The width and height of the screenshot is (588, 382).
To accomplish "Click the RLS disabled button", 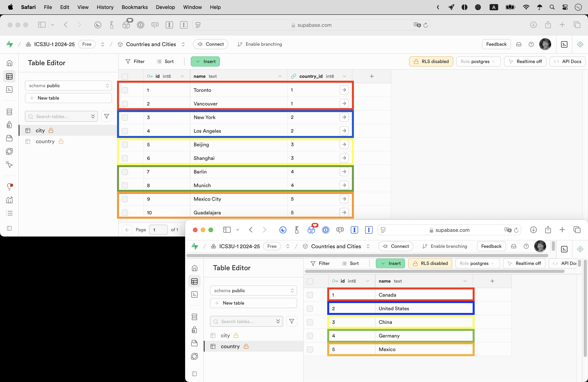I will click(x=431, y=61).
